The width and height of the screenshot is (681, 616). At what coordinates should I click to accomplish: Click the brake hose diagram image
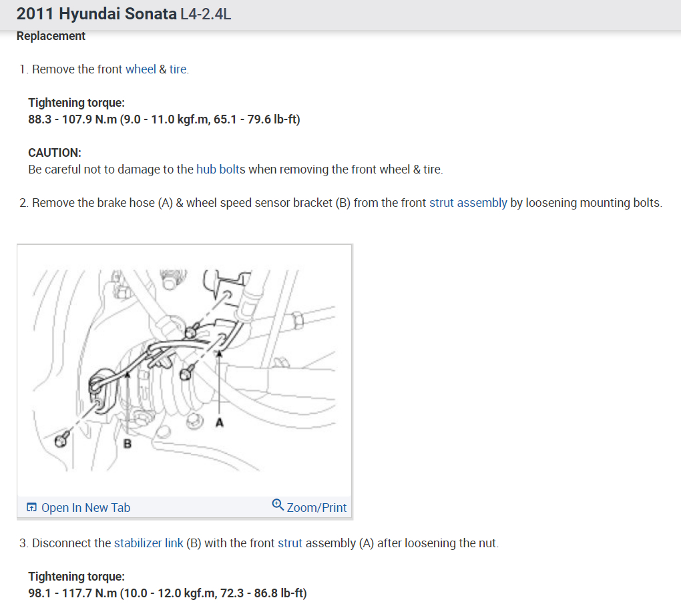point(184,370)
